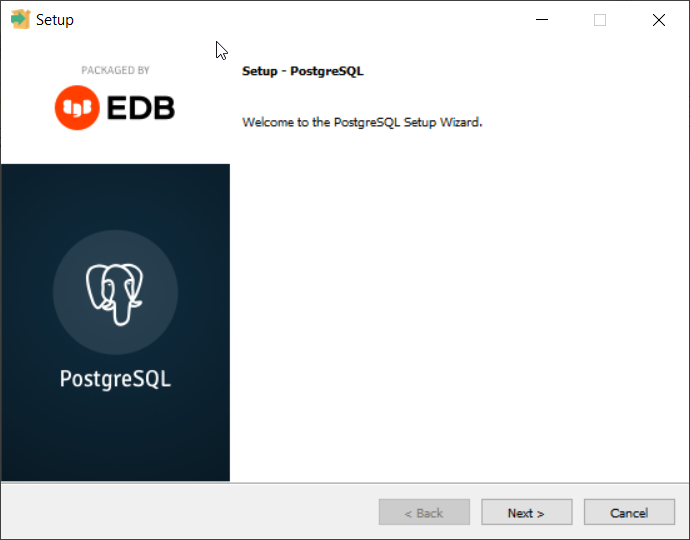This screenshot has width=690, height=540.
Task: Click the Welcome to PostgreSQL Setup Wizard text
Action: pos(362,122)
